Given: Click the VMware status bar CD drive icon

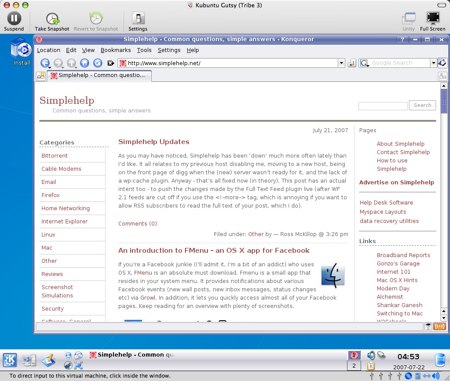Looking at the screenshot, I should click(x=408, y=376).
